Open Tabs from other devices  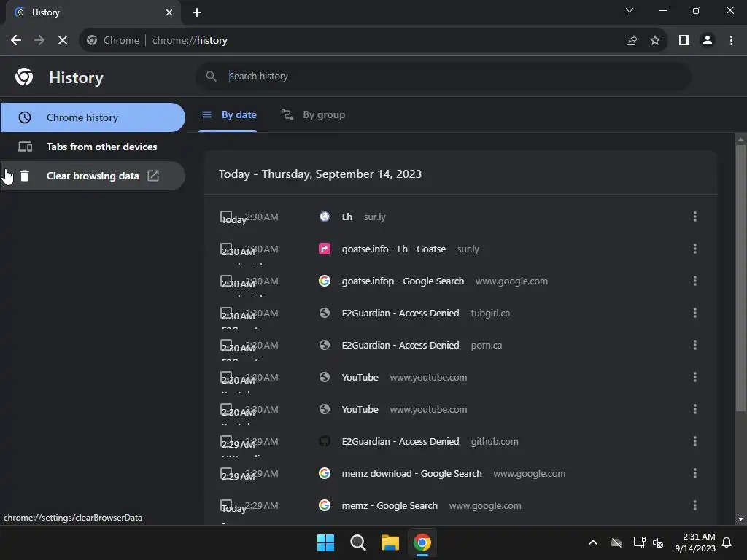click(93, 147)
